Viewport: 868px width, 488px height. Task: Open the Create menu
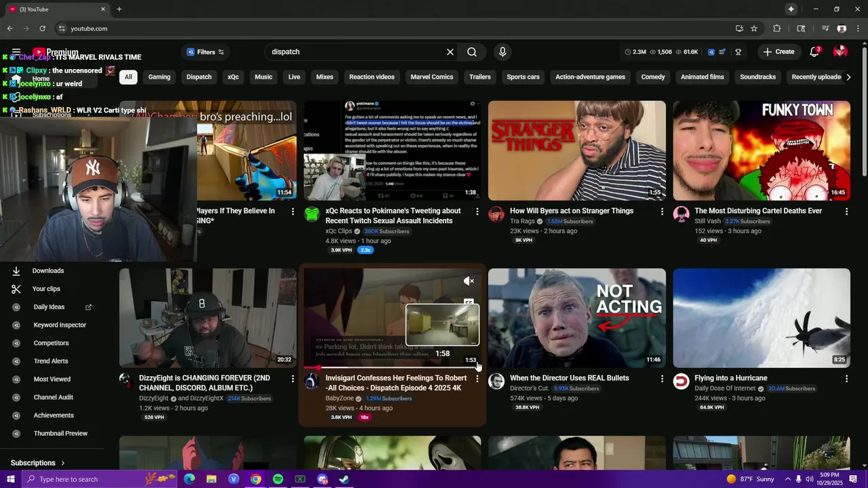(x=778, y=52)
